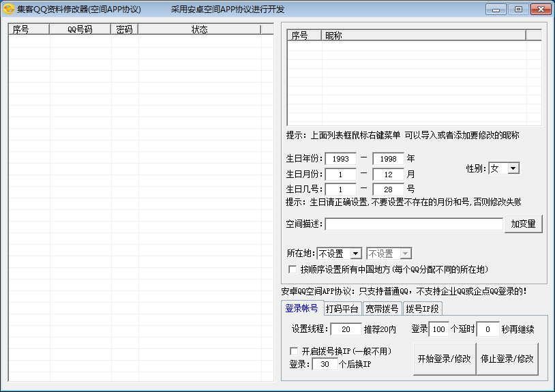Viewport: 555px width, 392px height.
Task: Click the 空间描述 text field
Action: pyautogui.click(x=414, y=224)
